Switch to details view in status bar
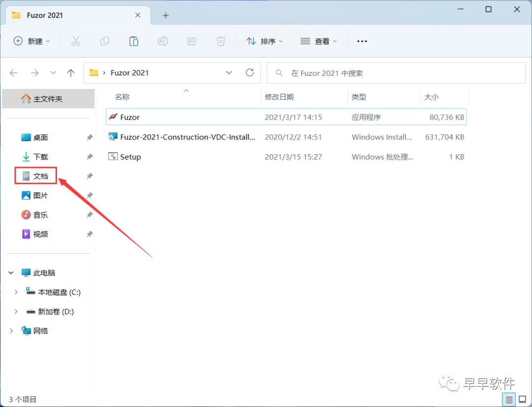 pos(509,400)
